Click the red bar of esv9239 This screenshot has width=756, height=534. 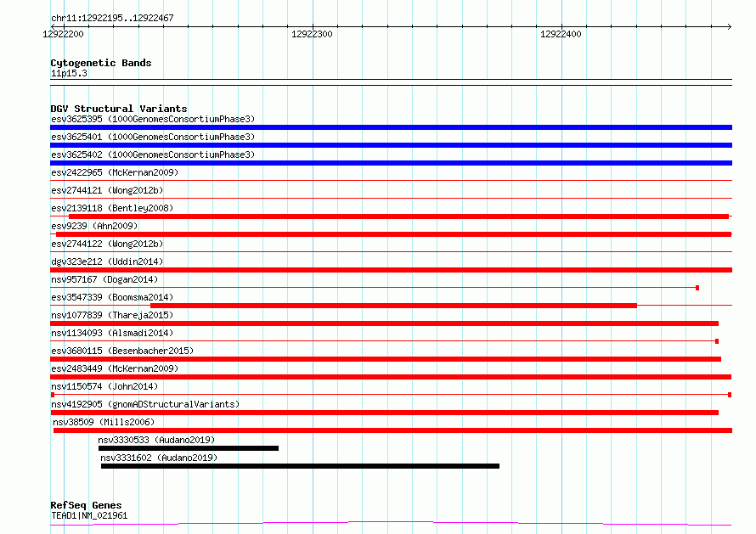point(394,234)
